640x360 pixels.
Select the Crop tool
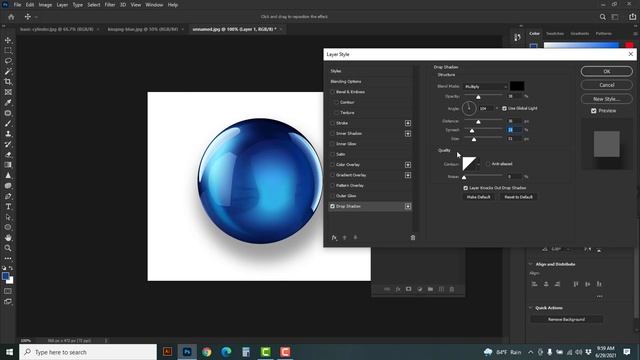[x=8, y=82]
